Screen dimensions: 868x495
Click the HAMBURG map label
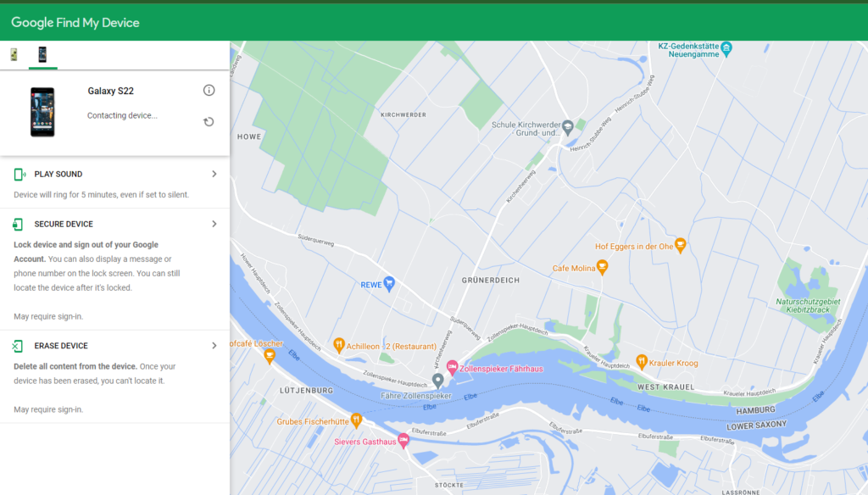pyautogui.click(x=755, y=410)
